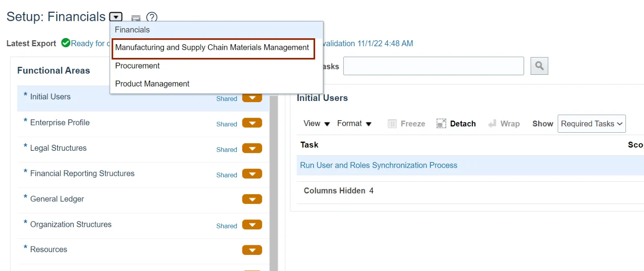Open the Show Required Tasks dropdown
This screenshot has width=644, height=271.
591,123
